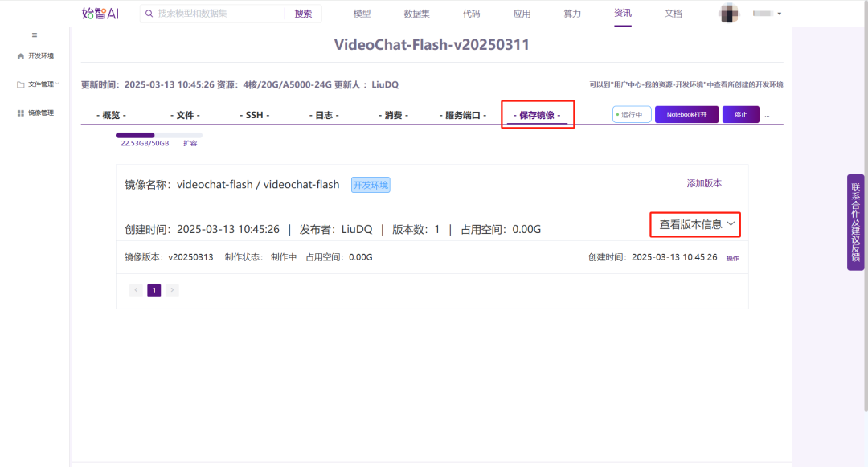
Task: Click the 搜索 button
Action: 303,14
